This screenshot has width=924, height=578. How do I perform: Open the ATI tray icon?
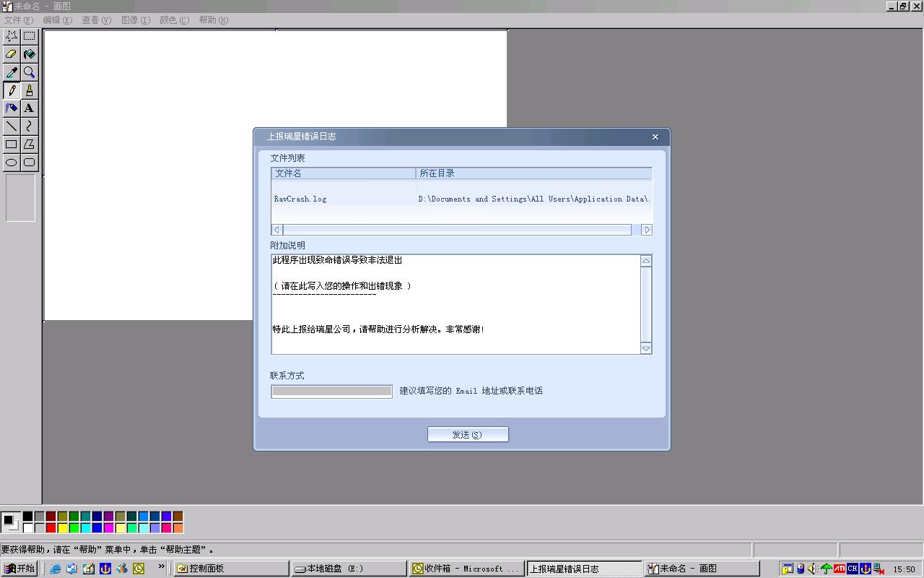(x=840, y=569)
